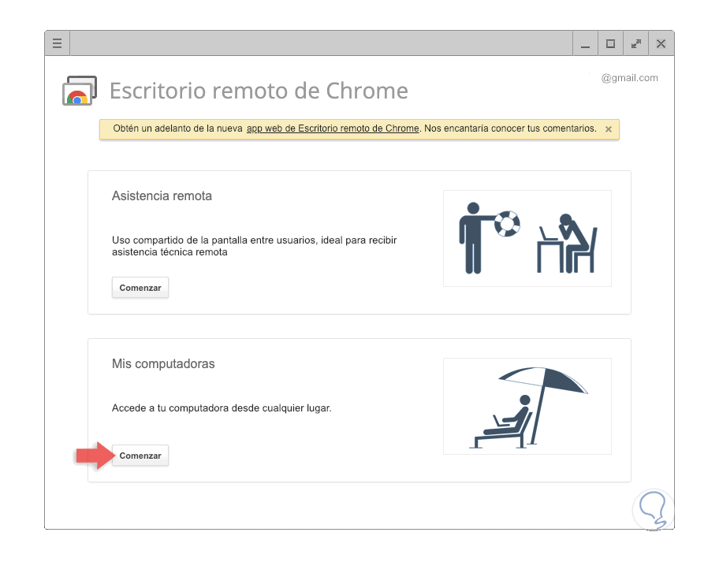
Task: Click Comenzar under Asistencia remota
Action: coord(140,288)
